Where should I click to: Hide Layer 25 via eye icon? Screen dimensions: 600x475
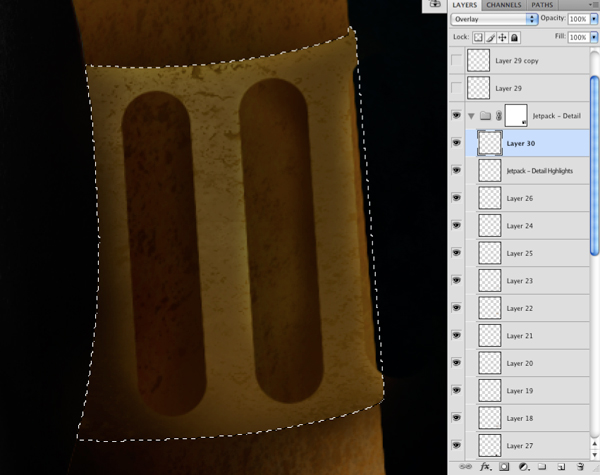click(457, 253)
